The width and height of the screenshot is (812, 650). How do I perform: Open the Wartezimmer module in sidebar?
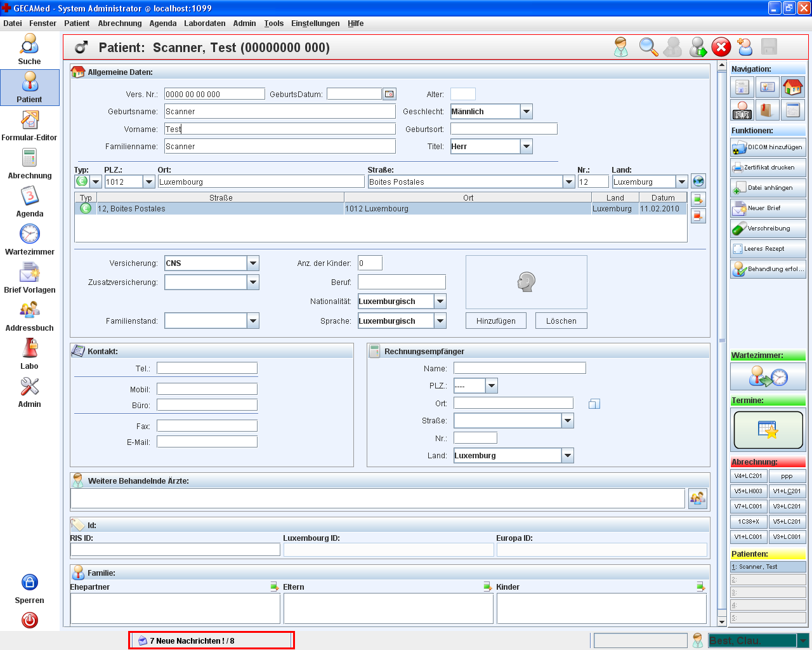[x=29, y=234]
